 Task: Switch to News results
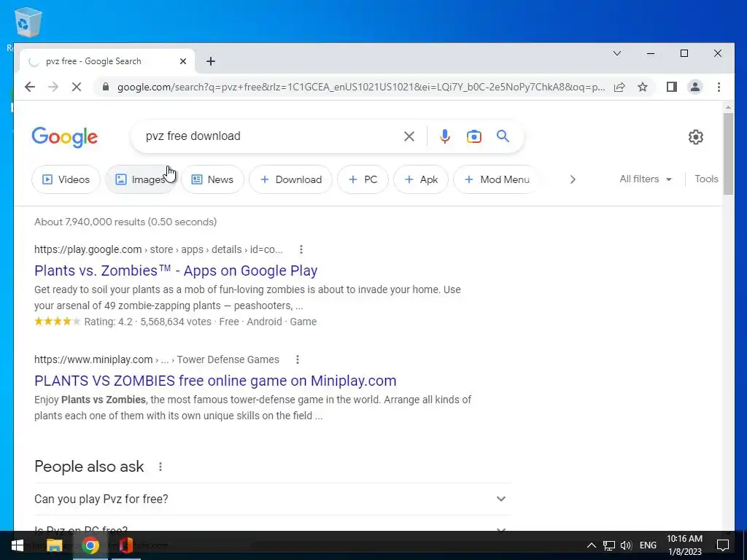pos(212,179)
